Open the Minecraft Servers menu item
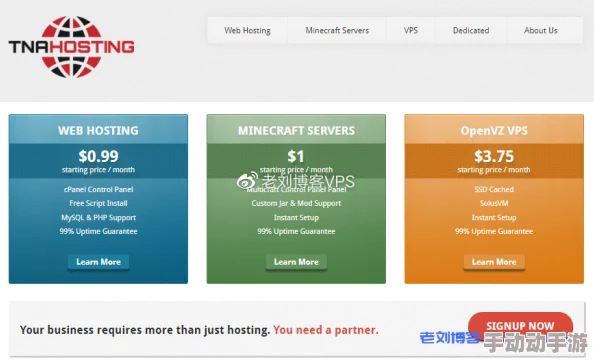 [337, 30]
